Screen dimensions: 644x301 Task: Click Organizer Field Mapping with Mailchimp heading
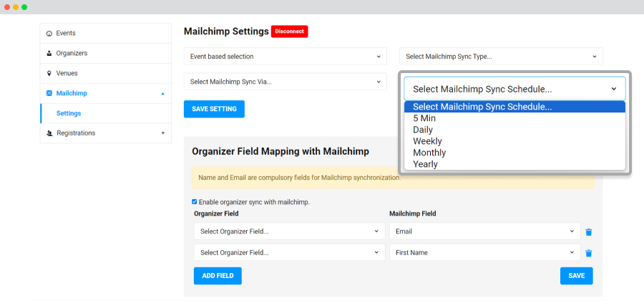[280, 151]
